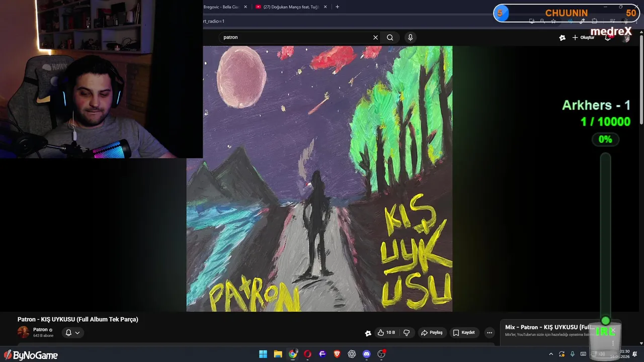Screen dimensions: 644x362
Task: Open Discord from the taskbar
Action: point(367,354)
